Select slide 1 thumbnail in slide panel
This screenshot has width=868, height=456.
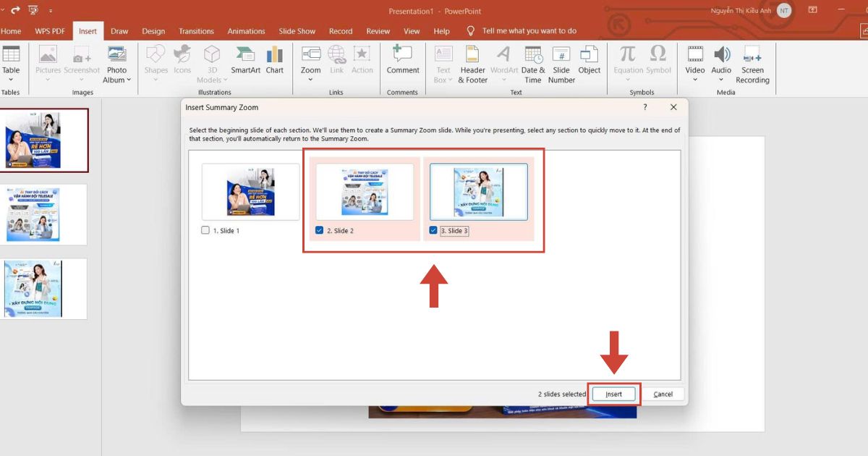click(x=45, y=140)
